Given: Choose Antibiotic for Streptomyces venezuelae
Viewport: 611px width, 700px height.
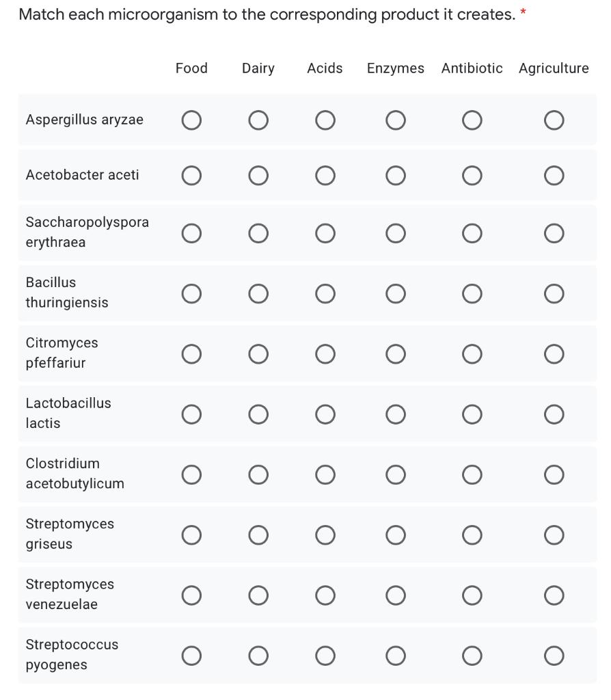Looking at the screenshot, I should 471,595.
